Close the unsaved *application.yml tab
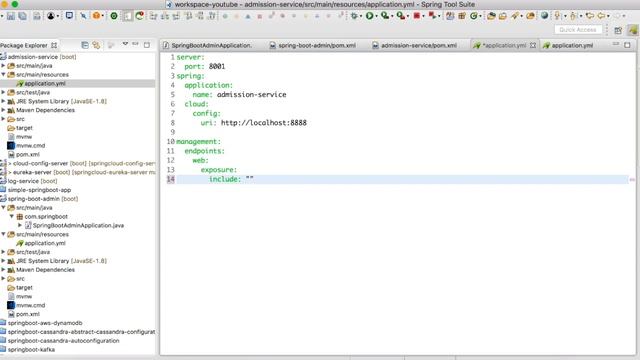 coord(533,45)
